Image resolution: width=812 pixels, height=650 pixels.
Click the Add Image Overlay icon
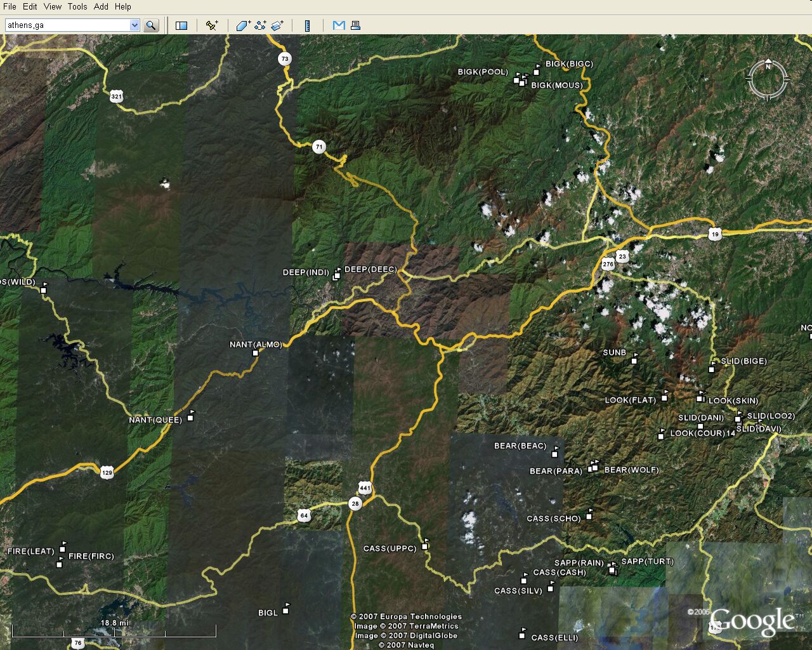click(x=277, y=25)
